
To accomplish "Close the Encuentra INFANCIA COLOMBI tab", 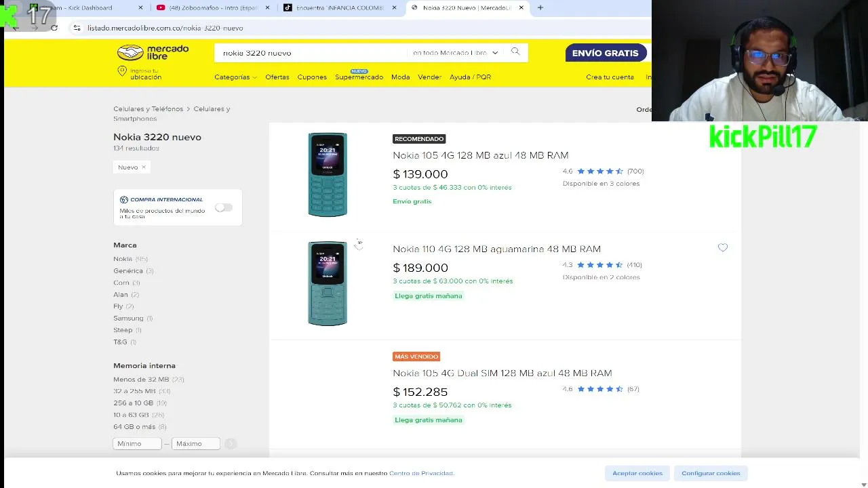I will click(394, 7).
